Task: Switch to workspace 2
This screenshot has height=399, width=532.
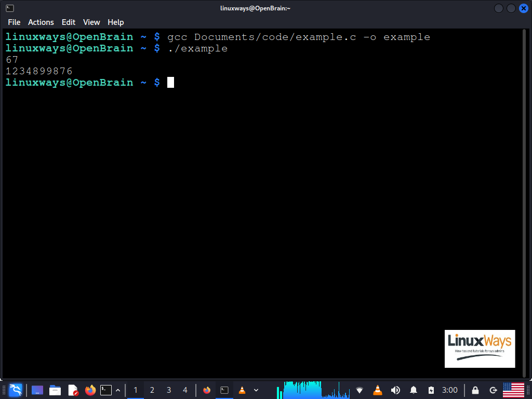Action: click(x=152, y=390)
